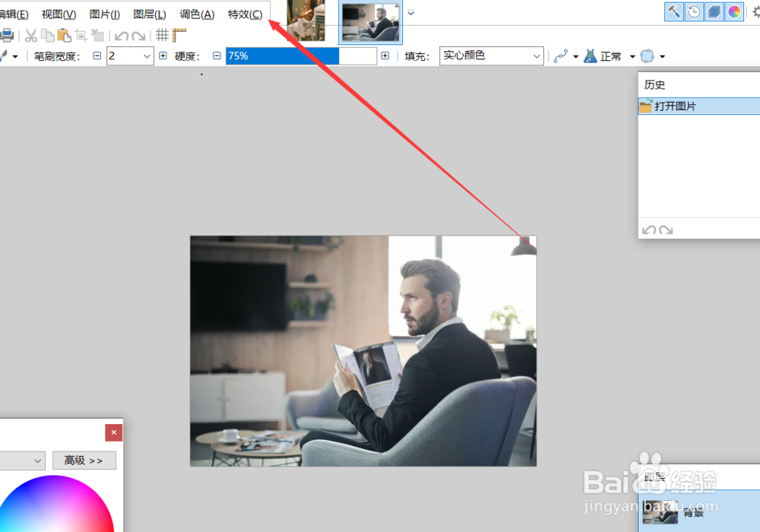760x532 pixels.
Task: Click the 高级 >> button
Action: [x=84, y=461]
